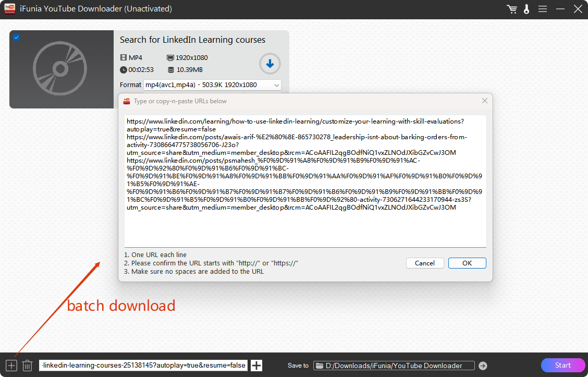This screenshot has width=588, height=377.
Task: Uncheck the video item checkbox
Action: (17, 38)
